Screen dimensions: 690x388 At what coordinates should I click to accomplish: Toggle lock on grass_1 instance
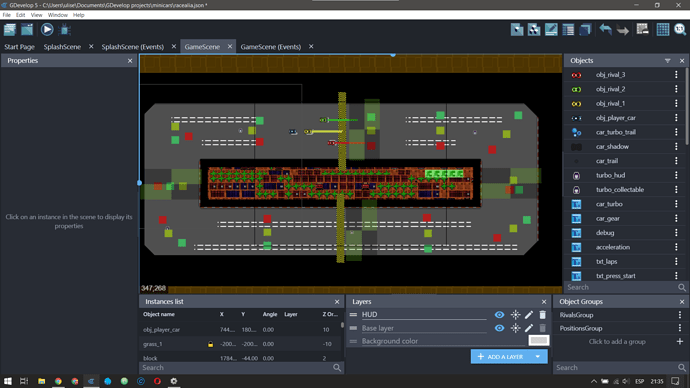click(210, 344)
